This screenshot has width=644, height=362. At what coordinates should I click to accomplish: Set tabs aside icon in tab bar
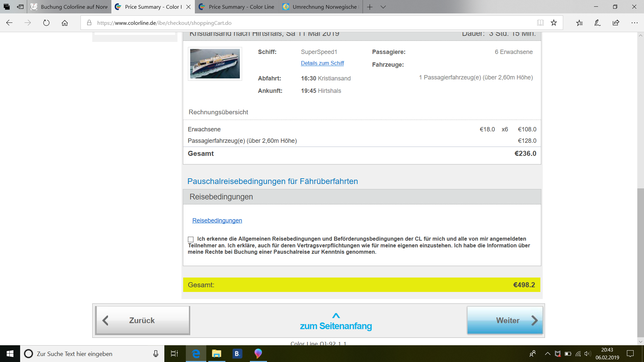coord(20,7)
